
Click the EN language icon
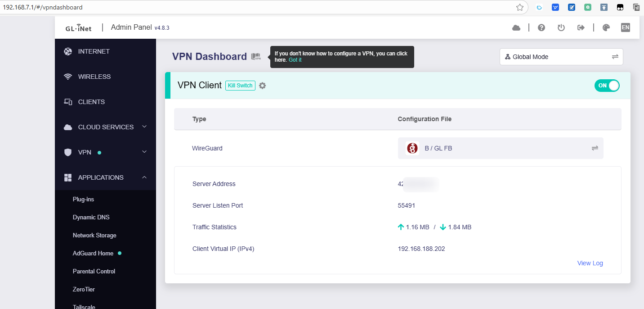625,28
